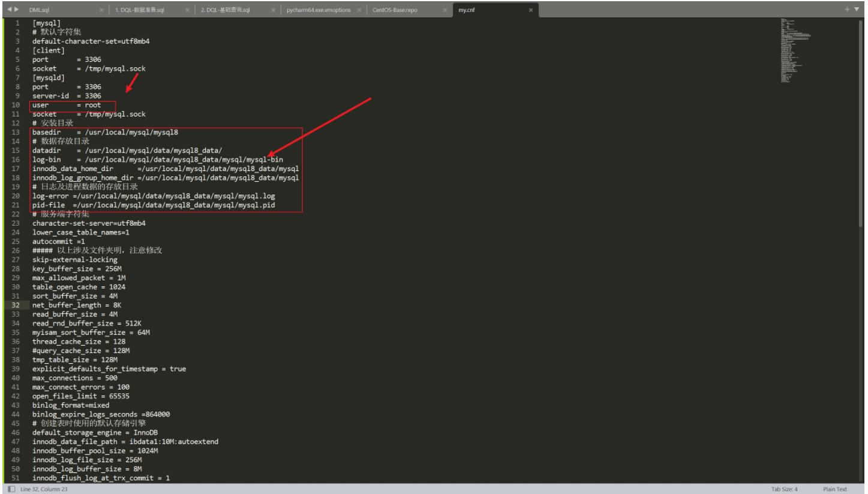Click line number 32 in the gutter
The width and height of the screenshot is (868, 494).
click(x=16, y=305)
